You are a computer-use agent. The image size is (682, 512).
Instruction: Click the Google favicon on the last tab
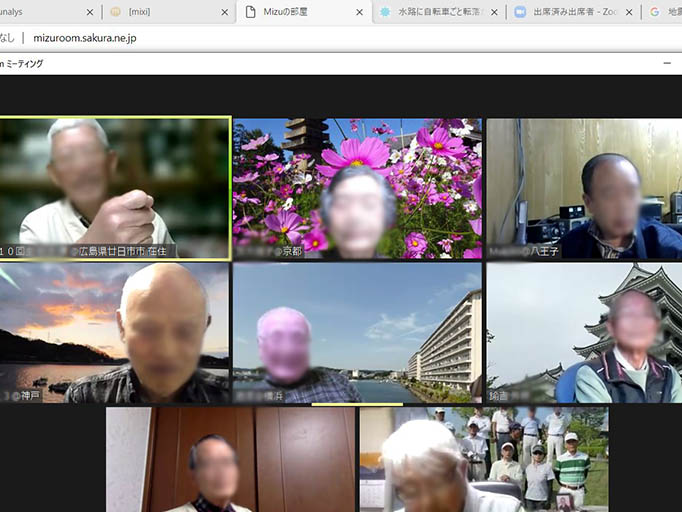(655, 12)
